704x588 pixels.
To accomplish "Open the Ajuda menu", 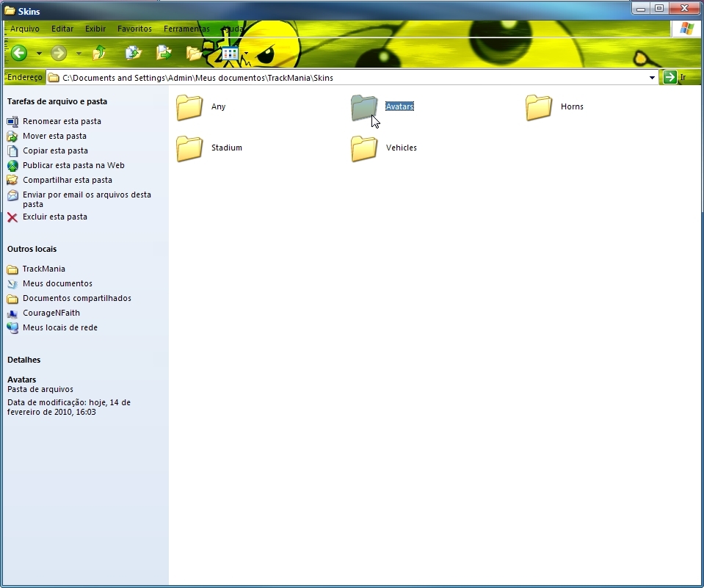I will pyautogui.click(x=233, y=29).
